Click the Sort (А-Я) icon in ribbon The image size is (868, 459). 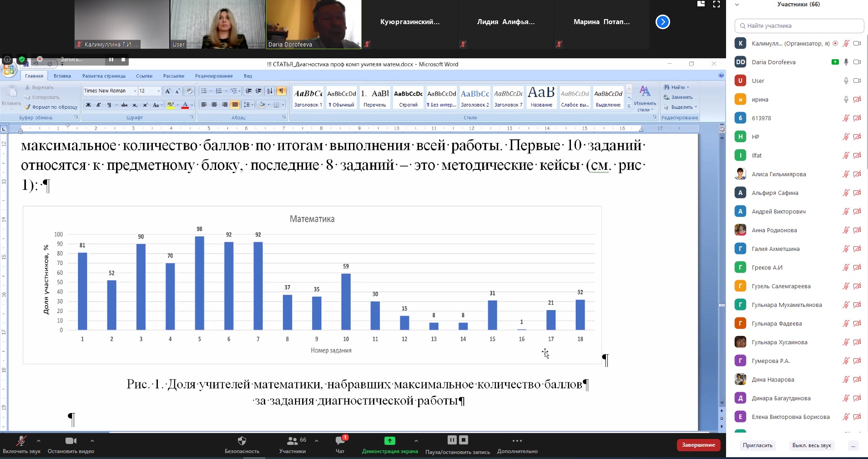tap(270, 91)
